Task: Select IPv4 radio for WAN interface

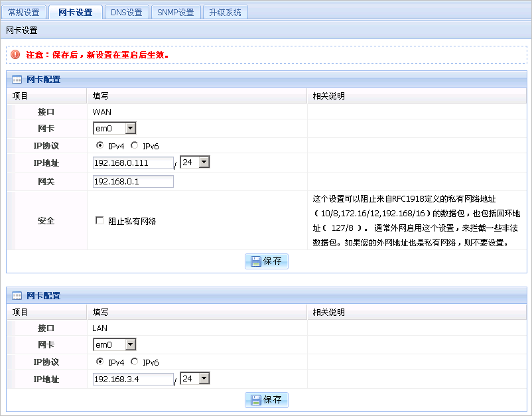Action: [x=100, y=145]
